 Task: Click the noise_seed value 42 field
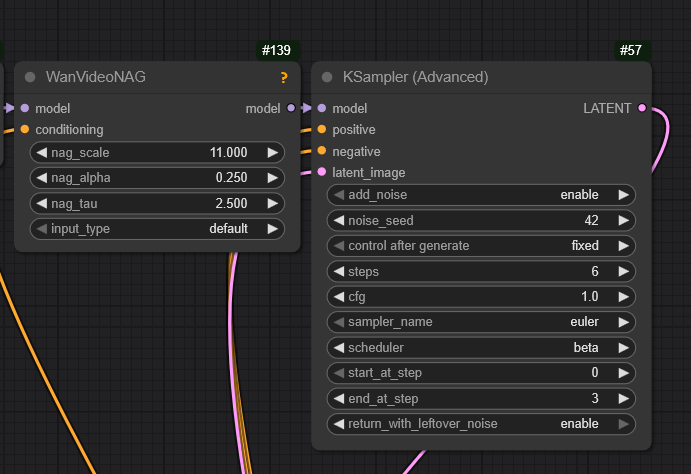(x=481, y=220)
